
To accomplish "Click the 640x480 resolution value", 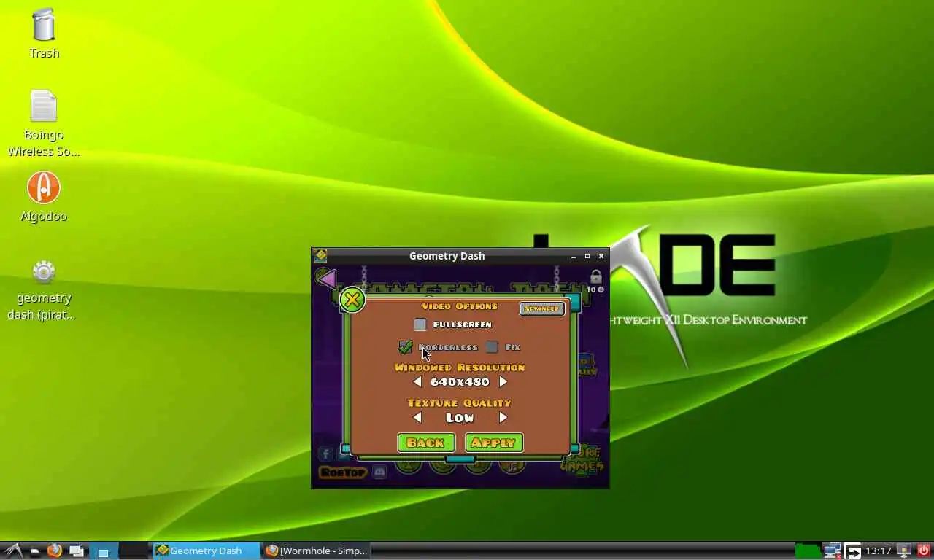I will coord(460,382).
